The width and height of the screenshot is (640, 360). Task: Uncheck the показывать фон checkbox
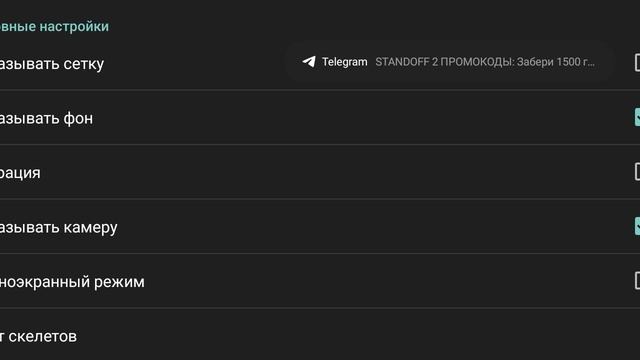[637, 117]
